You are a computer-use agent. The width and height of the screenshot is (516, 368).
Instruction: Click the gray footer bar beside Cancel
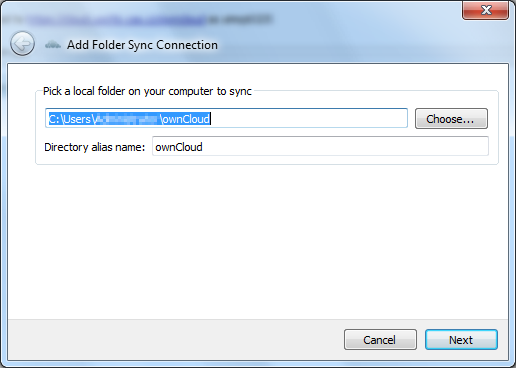[175, 340]
